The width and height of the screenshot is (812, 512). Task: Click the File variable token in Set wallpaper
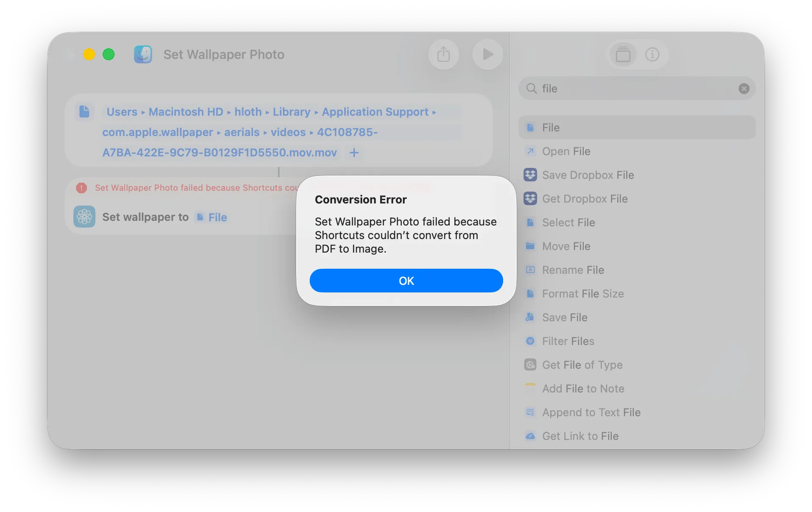click(x=212, y=217)
